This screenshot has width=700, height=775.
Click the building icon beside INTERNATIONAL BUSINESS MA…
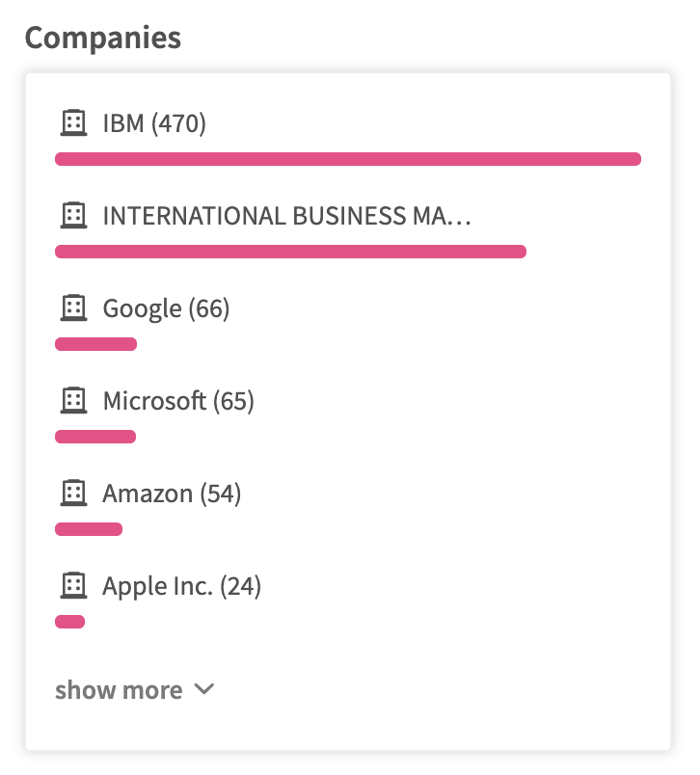[72, 215]
